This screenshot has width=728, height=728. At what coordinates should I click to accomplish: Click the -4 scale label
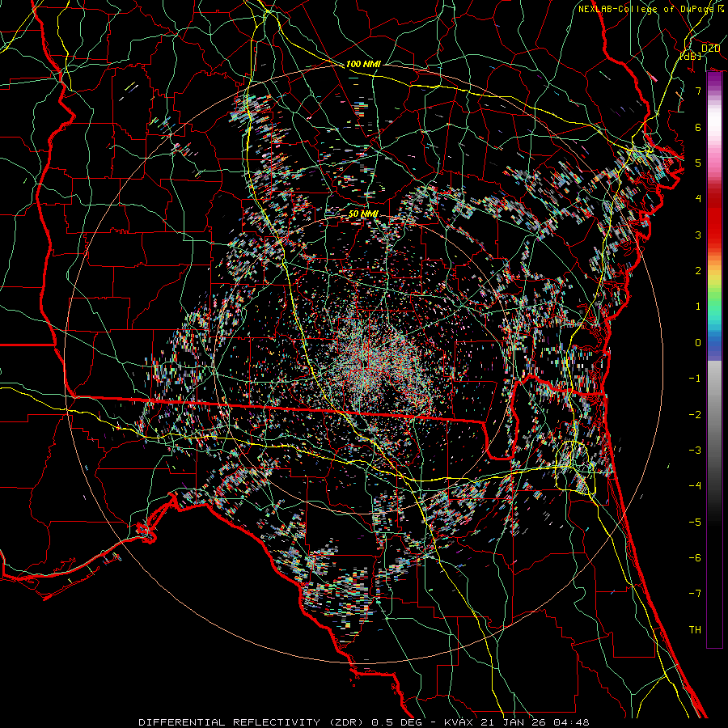[x=695, y=486]
